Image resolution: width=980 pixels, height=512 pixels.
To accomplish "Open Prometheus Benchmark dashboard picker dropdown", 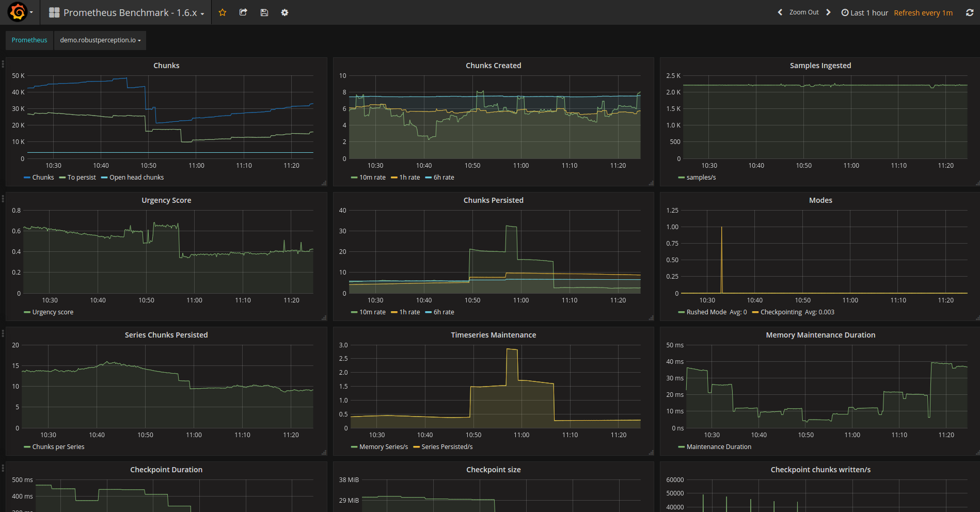I will (x=127, y=12).
